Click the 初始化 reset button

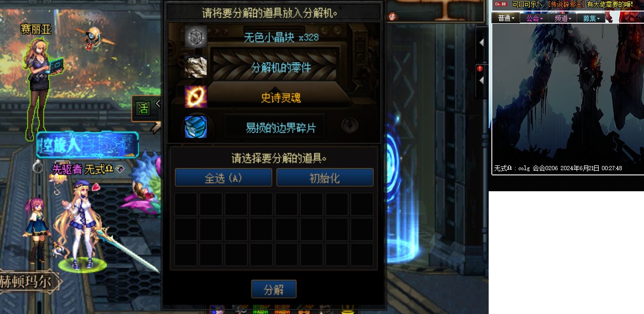[325, 178]
